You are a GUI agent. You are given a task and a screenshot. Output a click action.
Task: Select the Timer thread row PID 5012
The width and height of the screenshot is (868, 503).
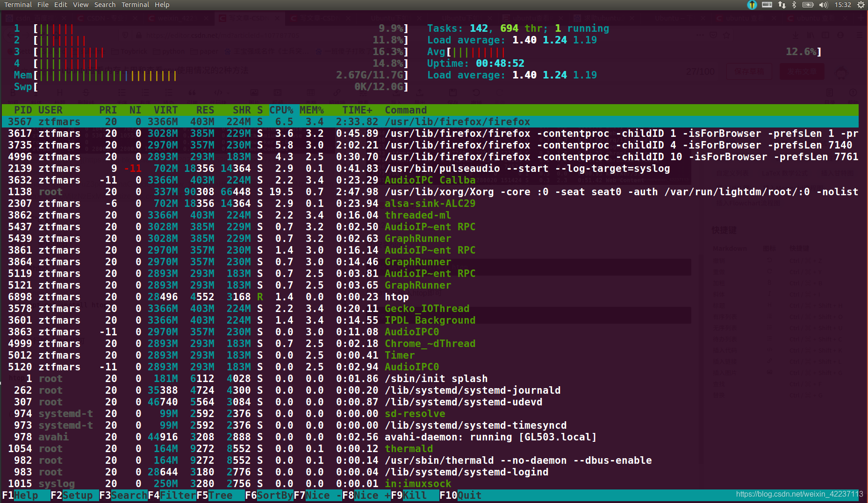coord(430,355)
